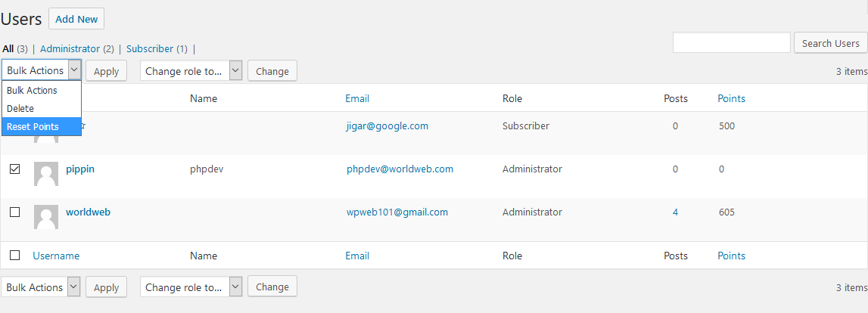Click the Add New user button
The height and width of the screenshot is (313, 868).
click(x=76, y=19)
